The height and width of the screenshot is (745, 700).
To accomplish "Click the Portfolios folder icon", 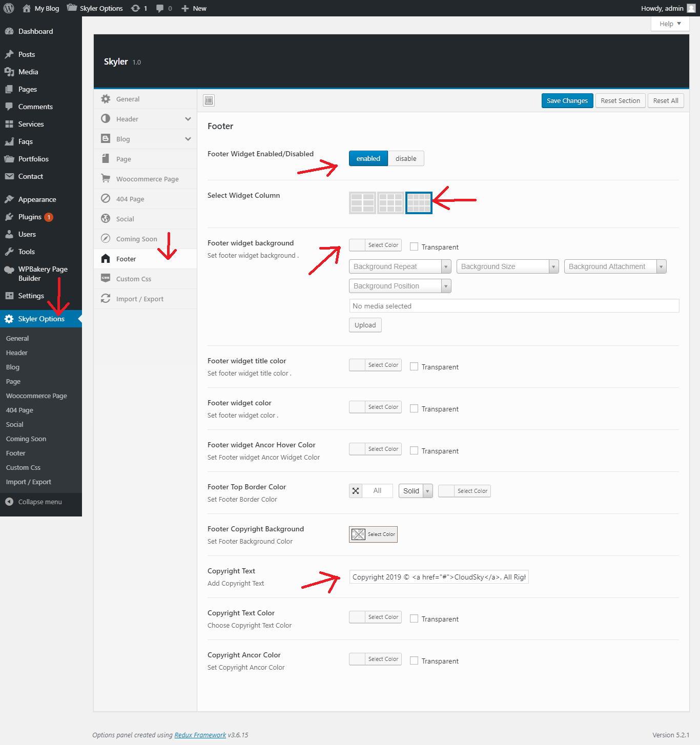I will 9,159.
